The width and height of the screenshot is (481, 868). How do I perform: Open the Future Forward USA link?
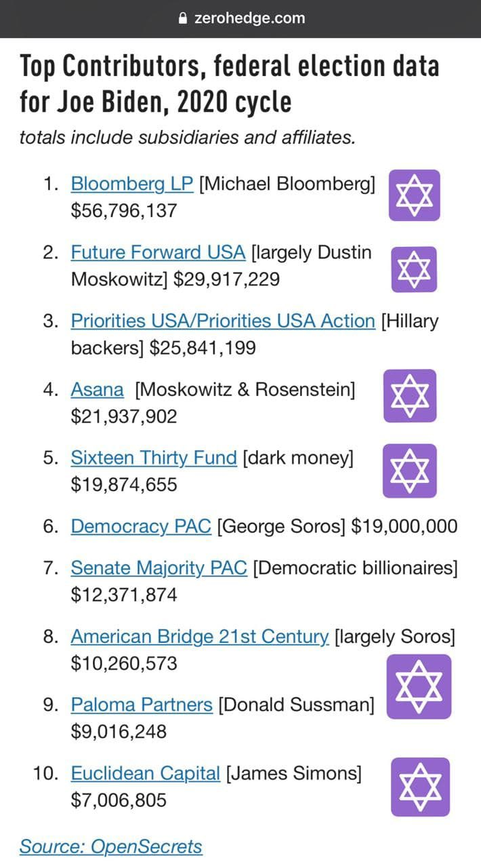(158, 253)
